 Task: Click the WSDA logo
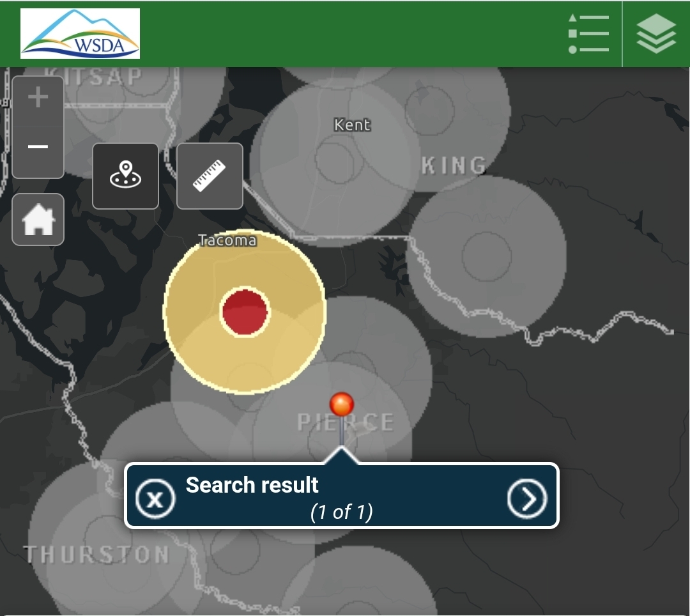pos(80,33)
